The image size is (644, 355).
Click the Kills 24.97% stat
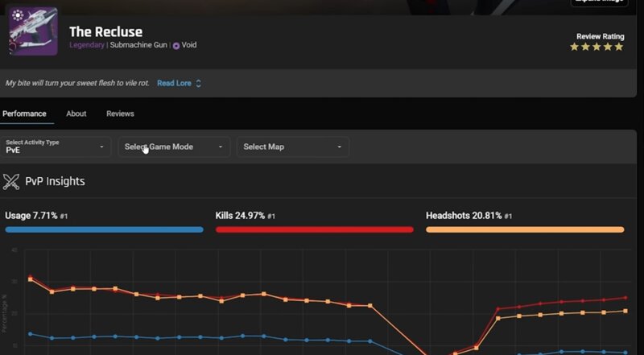[246, 216]
